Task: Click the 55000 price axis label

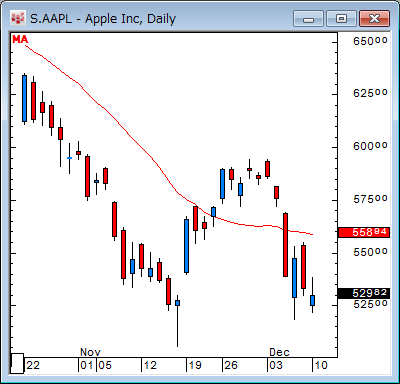Action: (x=370, y=252)
